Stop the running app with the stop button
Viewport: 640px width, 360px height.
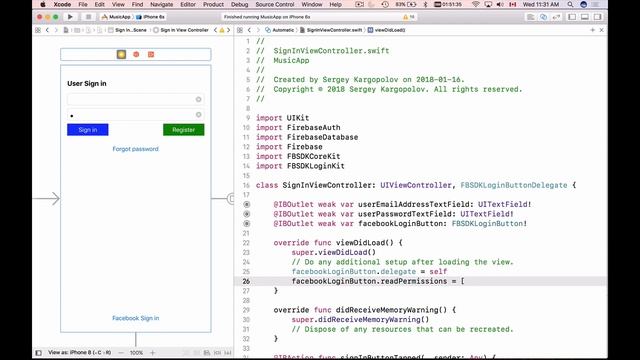point(88,17)
